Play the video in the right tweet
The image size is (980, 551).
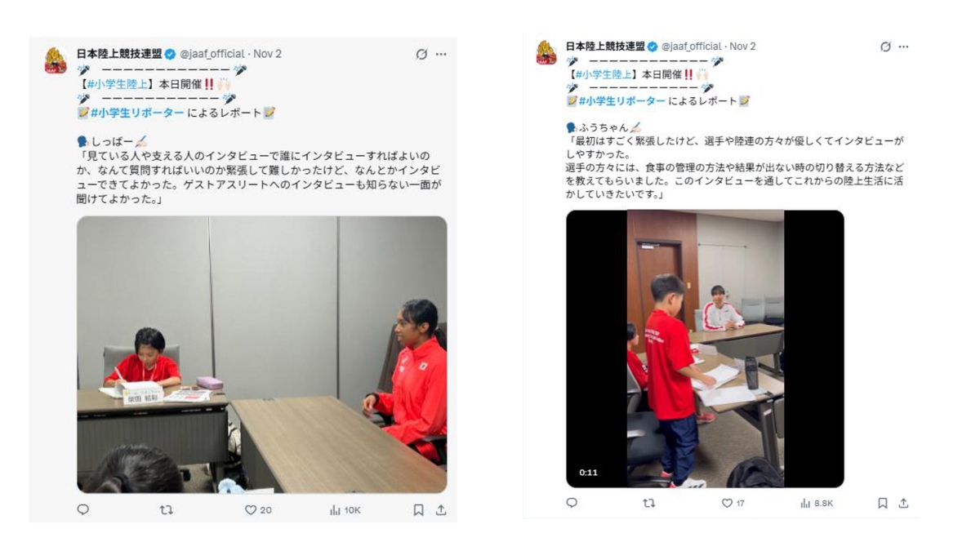[x=705, y=349]
